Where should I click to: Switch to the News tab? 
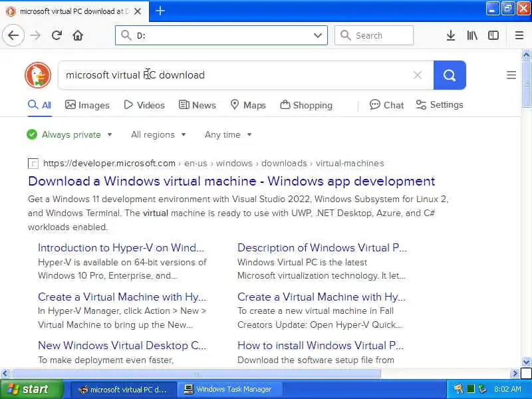[x=198, y=105]
